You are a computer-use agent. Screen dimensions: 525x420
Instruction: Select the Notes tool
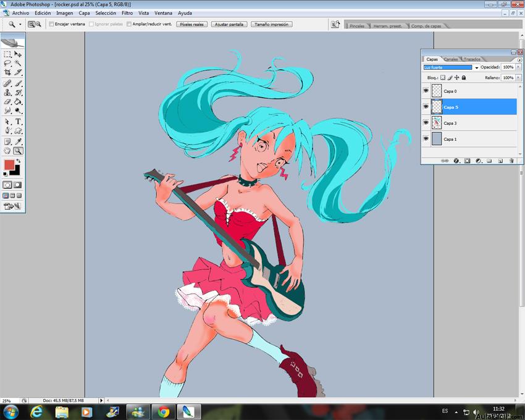tap(7, 141)
